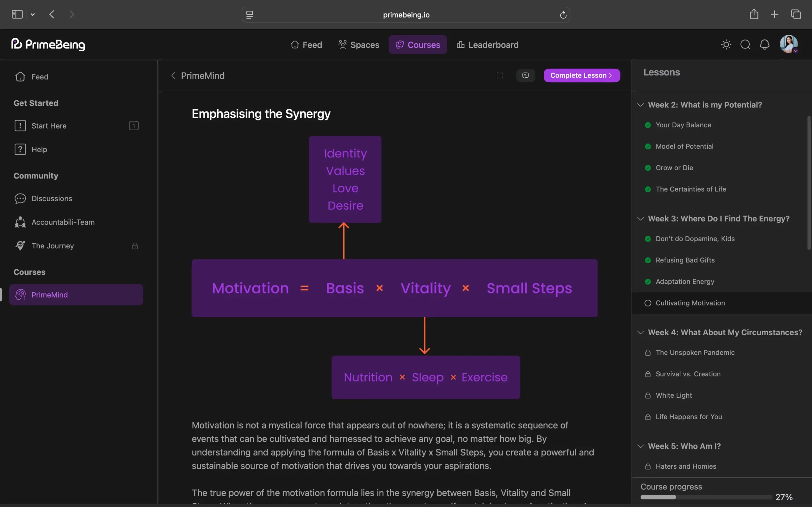Open the user profile avatar menu
812x507 pixels.
pyautogui.click(x=788, y=44)
